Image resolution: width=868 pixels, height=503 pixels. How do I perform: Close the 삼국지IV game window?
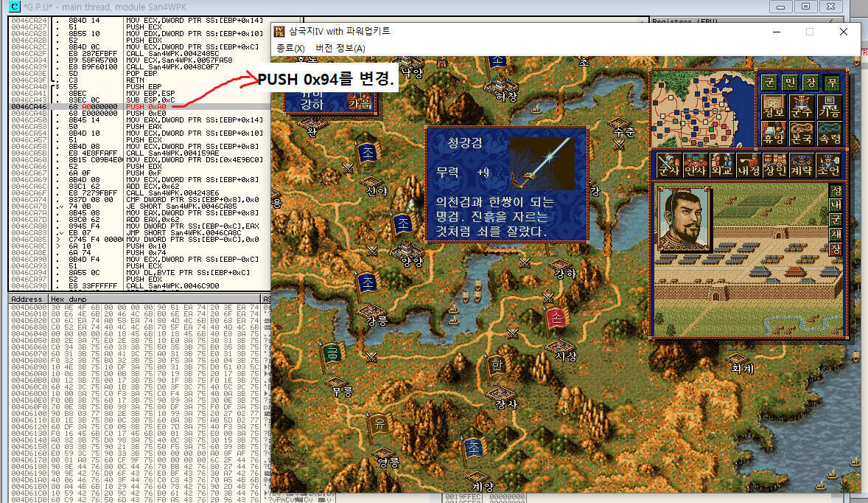(x=844, y=32)
